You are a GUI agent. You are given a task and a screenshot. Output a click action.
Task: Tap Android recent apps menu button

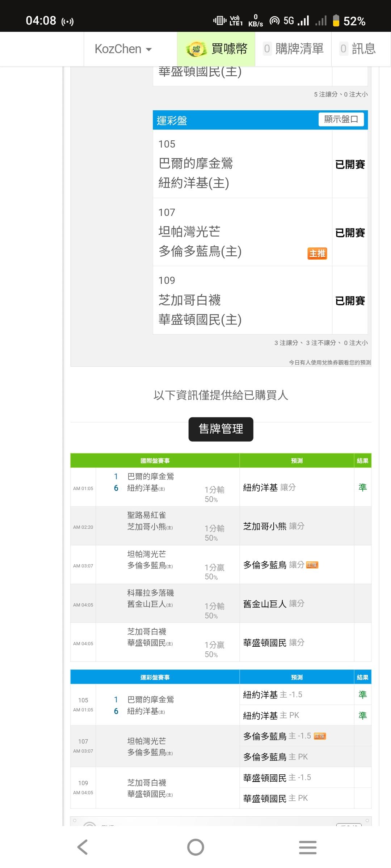308,847
